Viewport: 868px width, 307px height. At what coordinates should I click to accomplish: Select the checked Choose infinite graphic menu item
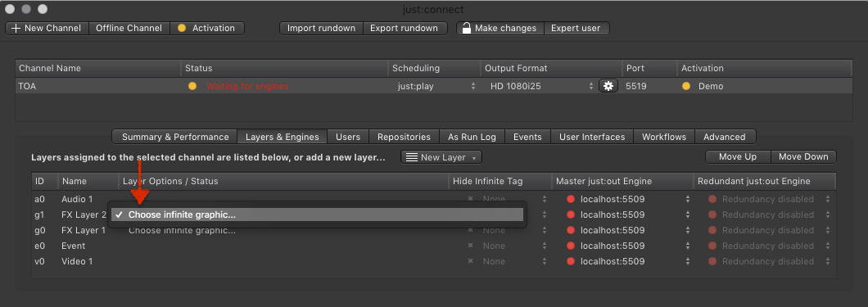(x=317, y=214)
